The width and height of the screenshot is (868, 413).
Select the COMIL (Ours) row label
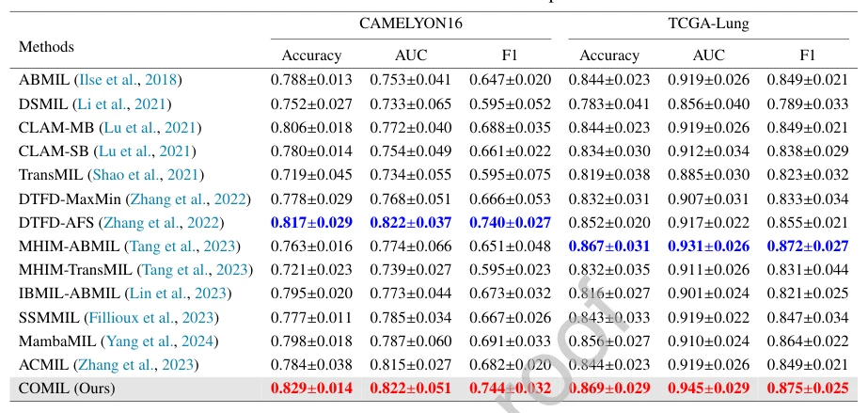pyautogui.click(x=67, y=389)
